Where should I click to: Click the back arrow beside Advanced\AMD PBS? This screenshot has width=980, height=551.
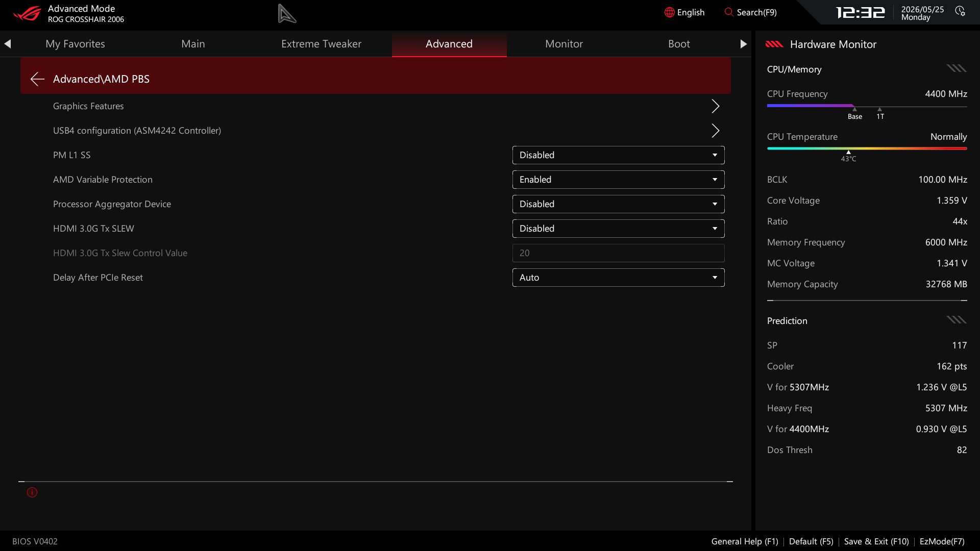(37, 79)
